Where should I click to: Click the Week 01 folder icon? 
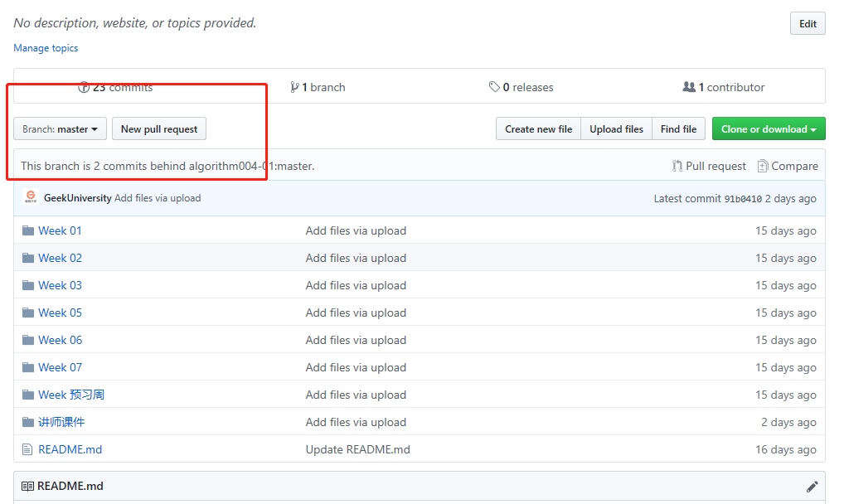[x=28, y=230]
